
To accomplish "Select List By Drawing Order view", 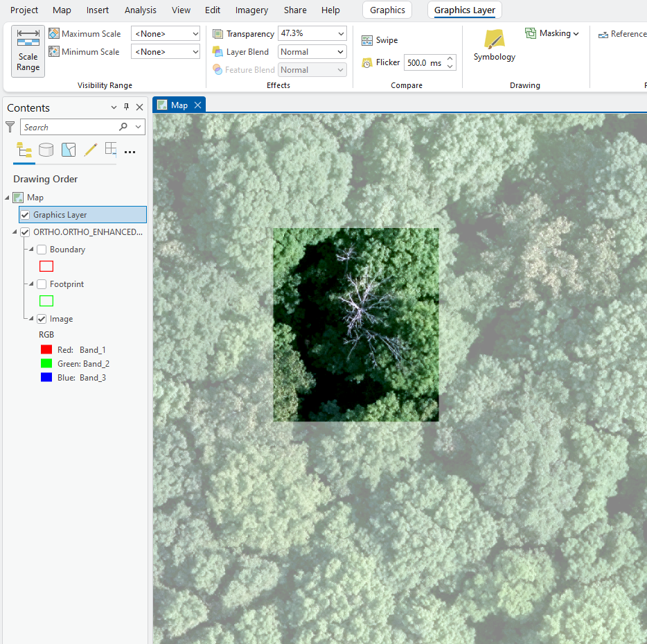I will (24, 150).
